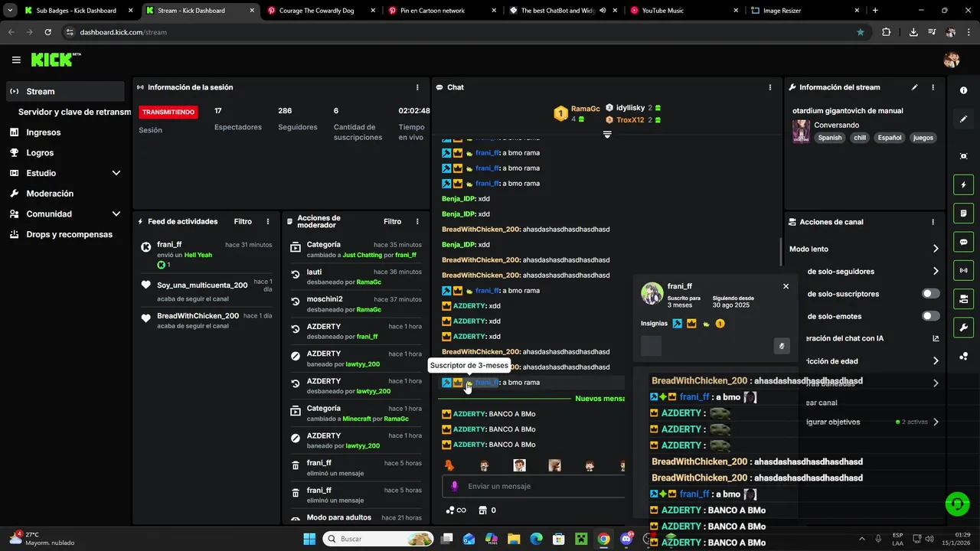The image size is (980, 551).
Task: Expand the Estudio sidebar section
Action: 116,173
